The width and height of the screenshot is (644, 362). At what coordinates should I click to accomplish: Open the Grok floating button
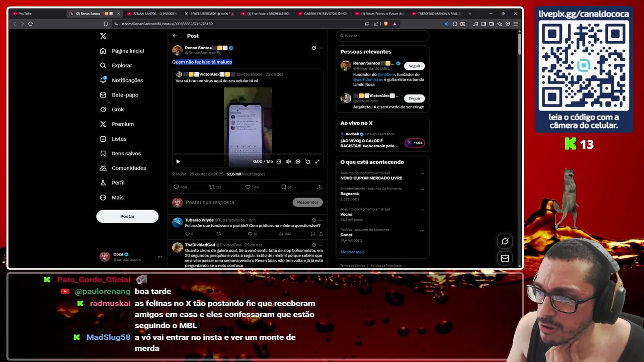tap(505, 241)
